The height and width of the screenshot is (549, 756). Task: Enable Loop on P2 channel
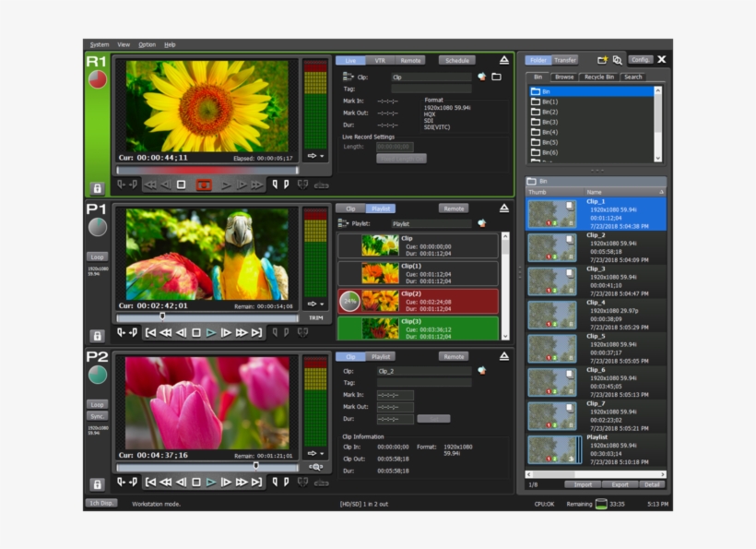98,404
